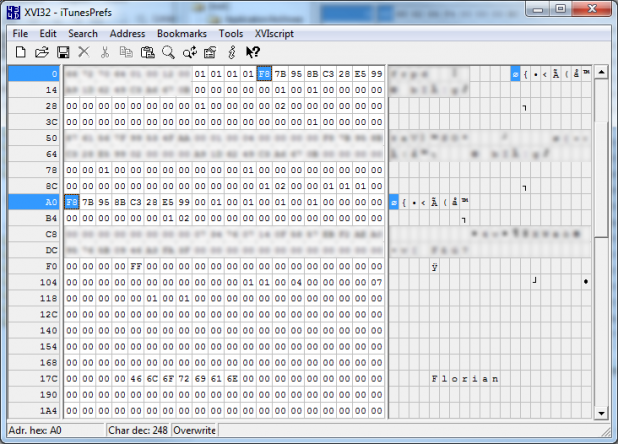Select address row A0 in offset column

pyautogui.click(x=34, y=202)
